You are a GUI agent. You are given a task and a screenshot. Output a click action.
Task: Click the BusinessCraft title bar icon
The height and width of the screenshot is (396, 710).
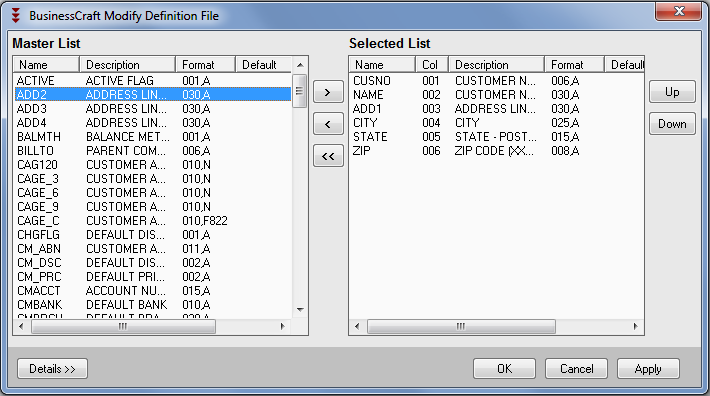16,15
